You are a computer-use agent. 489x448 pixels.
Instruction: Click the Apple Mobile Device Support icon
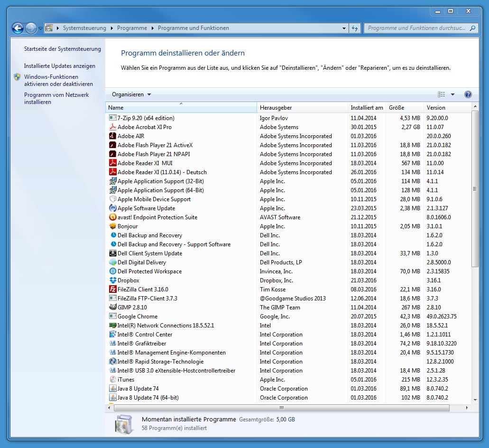pyautogui.click(x=112, y=199)
